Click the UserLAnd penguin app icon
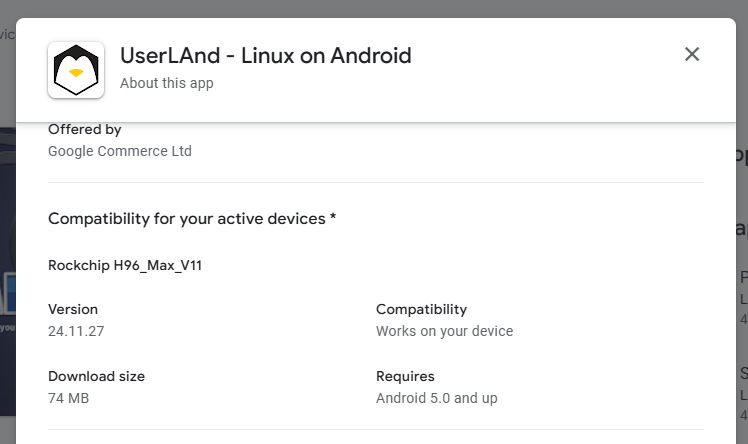 tap(76, 70)
